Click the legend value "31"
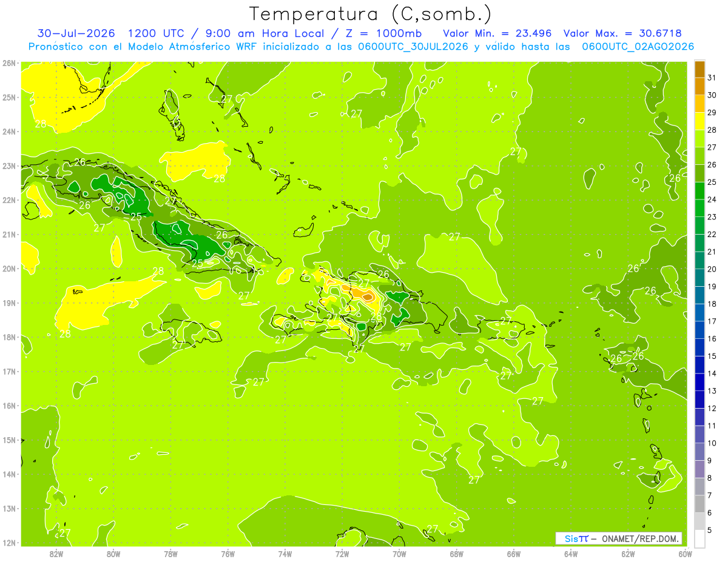 (712, 78)
